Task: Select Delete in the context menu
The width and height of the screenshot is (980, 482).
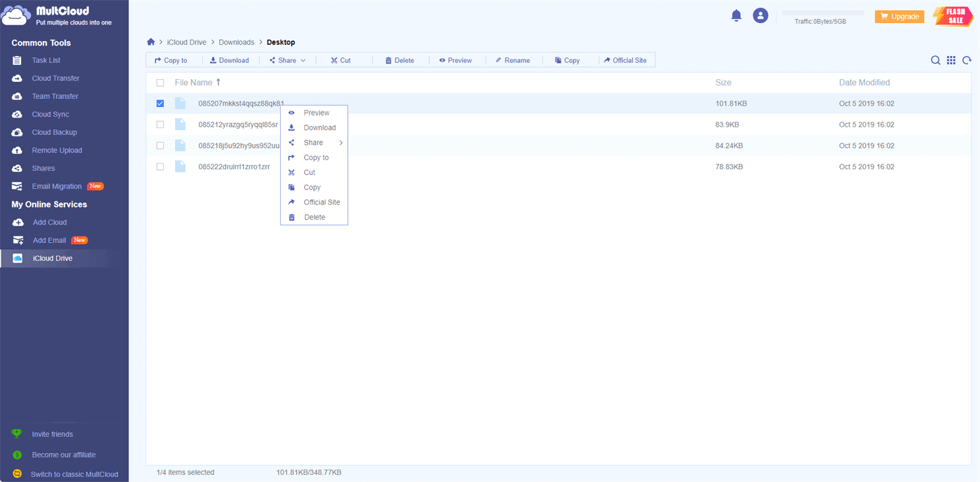Action: click(314, 218)
